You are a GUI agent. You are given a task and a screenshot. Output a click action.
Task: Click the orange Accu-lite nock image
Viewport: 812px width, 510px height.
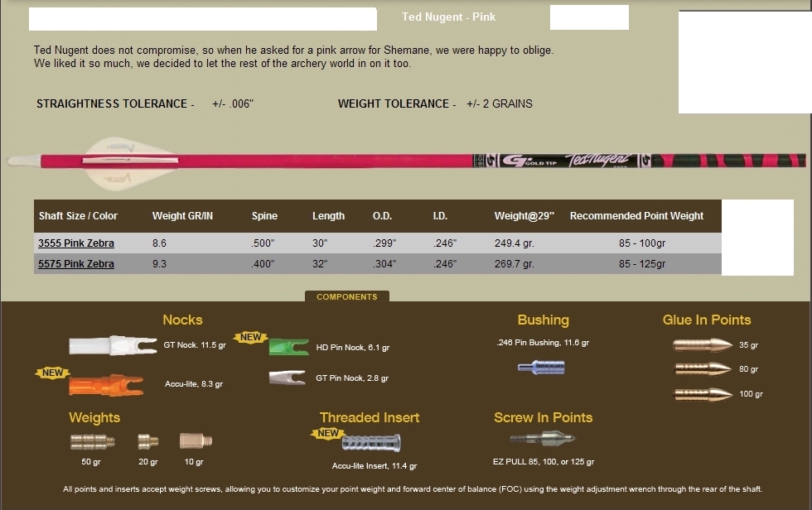click(106, 385)
